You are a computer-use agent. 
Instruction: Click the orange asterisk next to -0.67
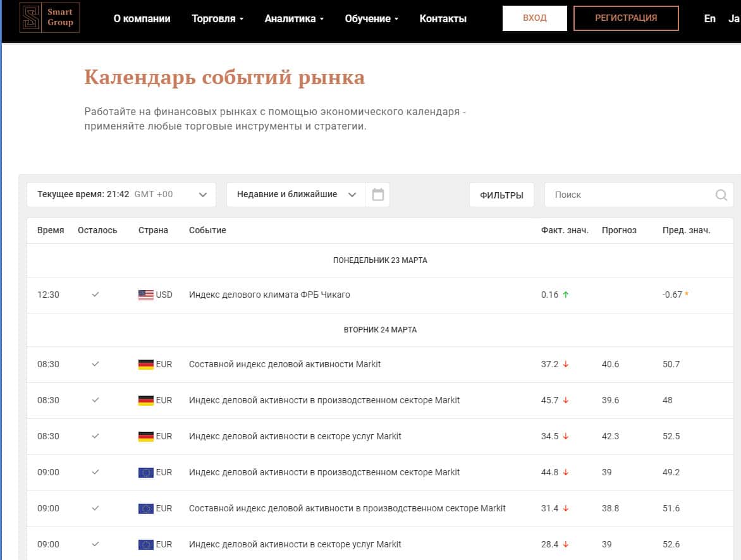pos(687,295)
